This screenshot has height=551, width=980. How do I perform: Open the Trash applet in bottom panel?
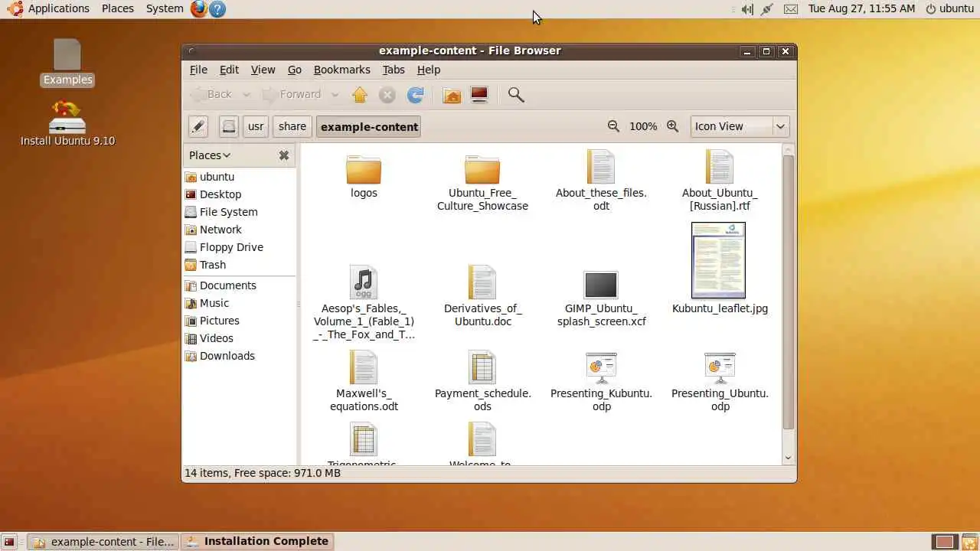969,542
